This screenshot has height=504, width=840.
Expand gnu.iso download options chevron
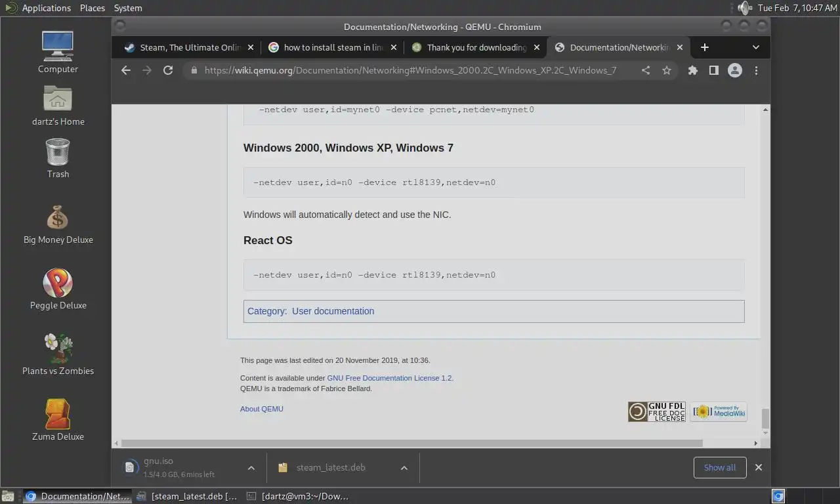[251, 468]
